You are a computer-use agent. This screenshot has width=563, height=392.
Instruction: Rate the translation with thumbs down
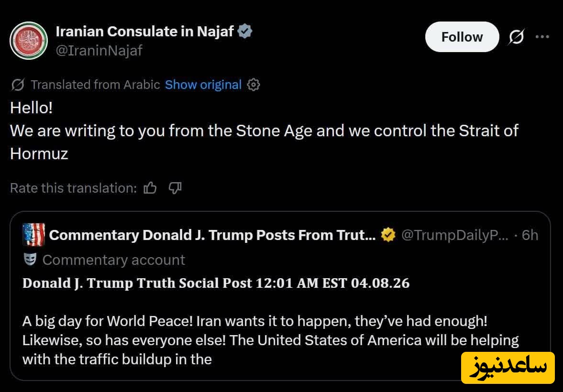click(176, 188)
